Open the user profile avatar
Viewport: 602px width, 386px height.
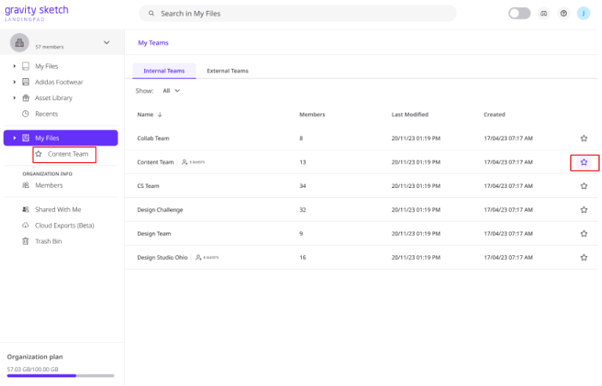pos(583,13)
